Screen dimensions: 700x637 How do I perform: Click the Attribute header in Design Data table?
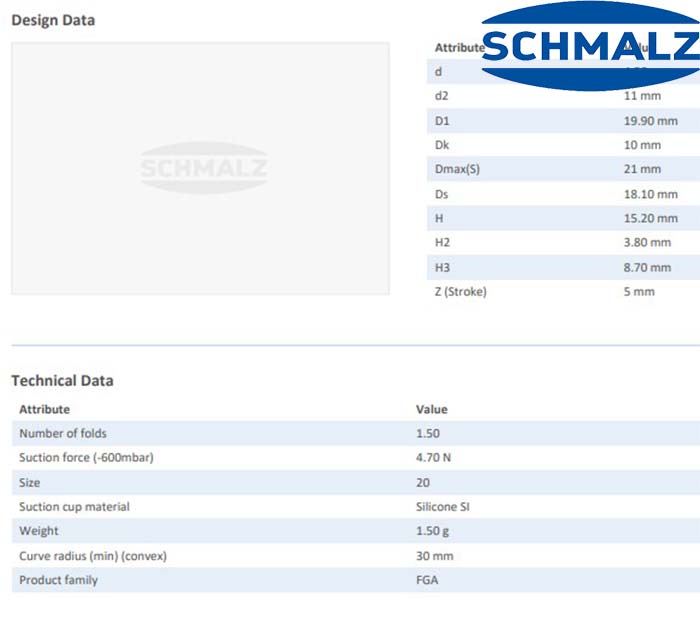point(459,48)
